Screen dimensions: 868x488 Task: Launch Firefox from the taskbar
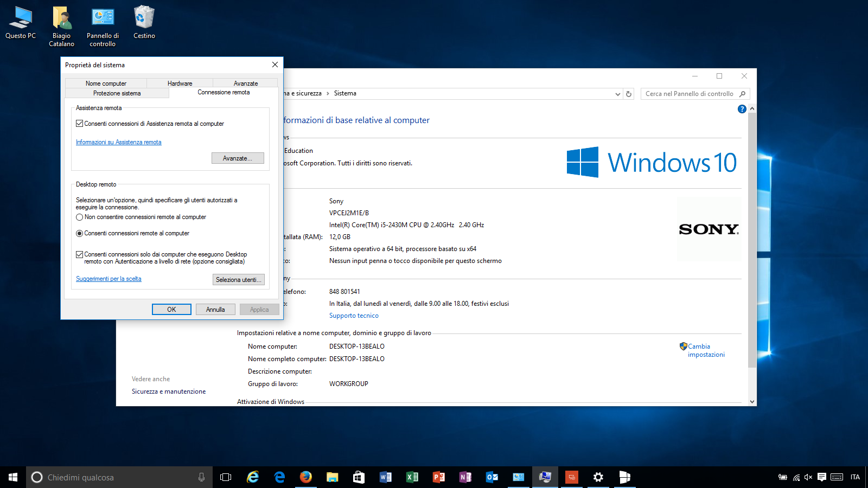306,477
